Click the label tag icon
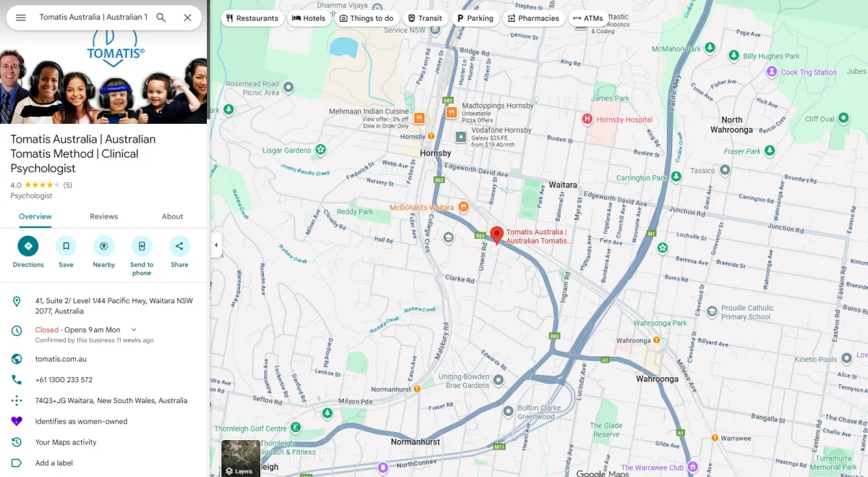 [x=17, y=463]
